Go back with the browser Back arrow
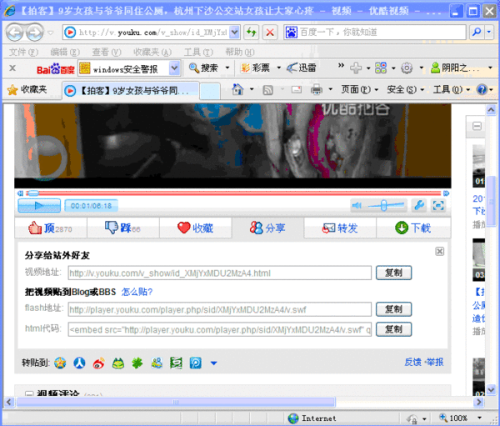The image size is (500, 426). click(x=15, y=32)
